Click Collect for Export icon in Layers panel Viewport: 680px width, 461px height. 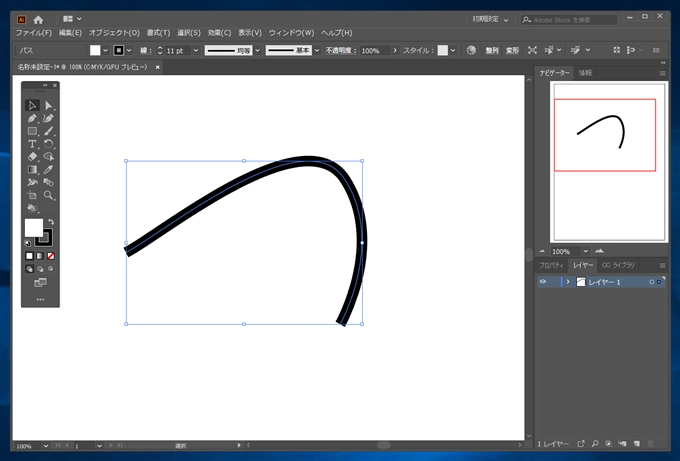pos(581,444)
